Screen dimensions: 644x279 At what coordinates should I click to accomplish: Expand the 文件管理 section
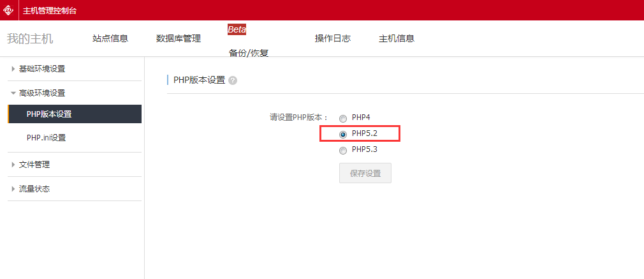(x=34, y=165)
